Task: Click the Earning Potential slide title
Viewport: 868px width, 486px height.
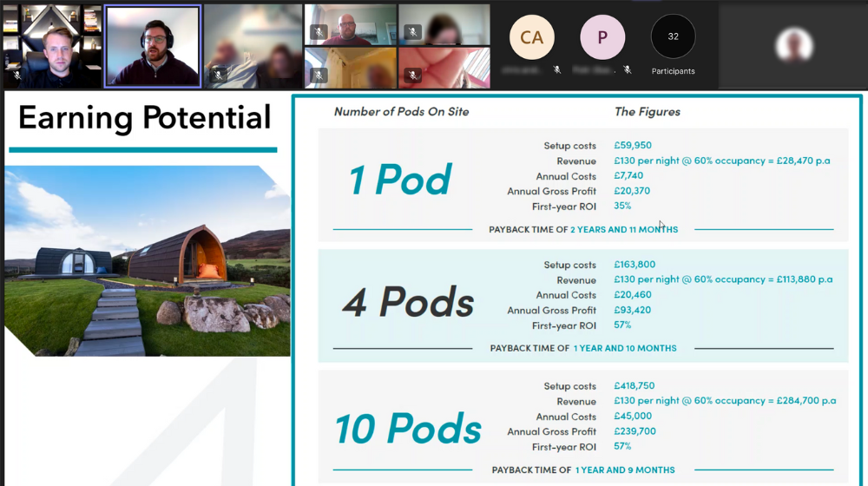Action: [144, 117]
